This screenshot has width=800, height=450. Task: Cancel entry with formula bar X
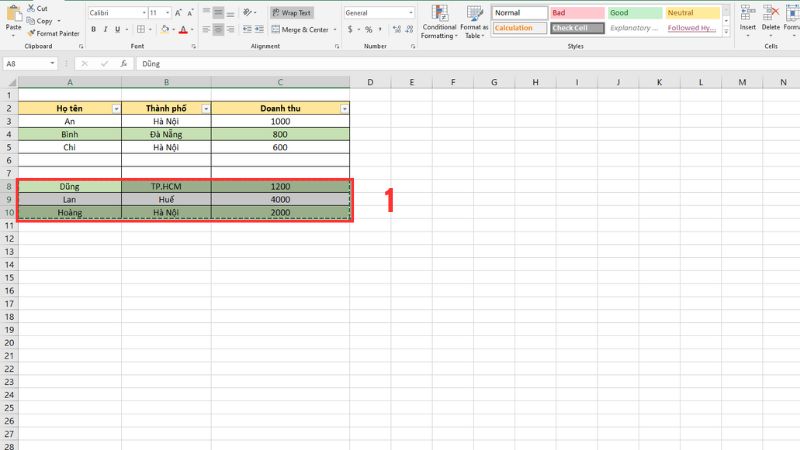coord(84,64)
